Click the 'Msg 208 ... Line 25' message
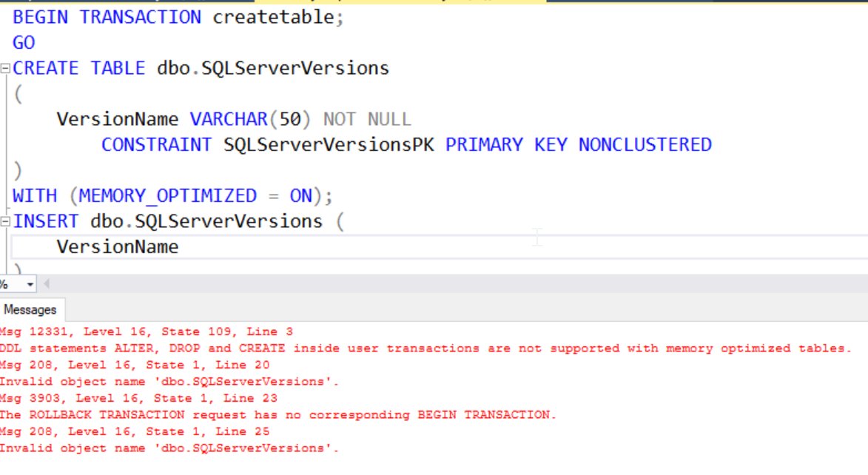868x475 pixels. click(135, 431)
